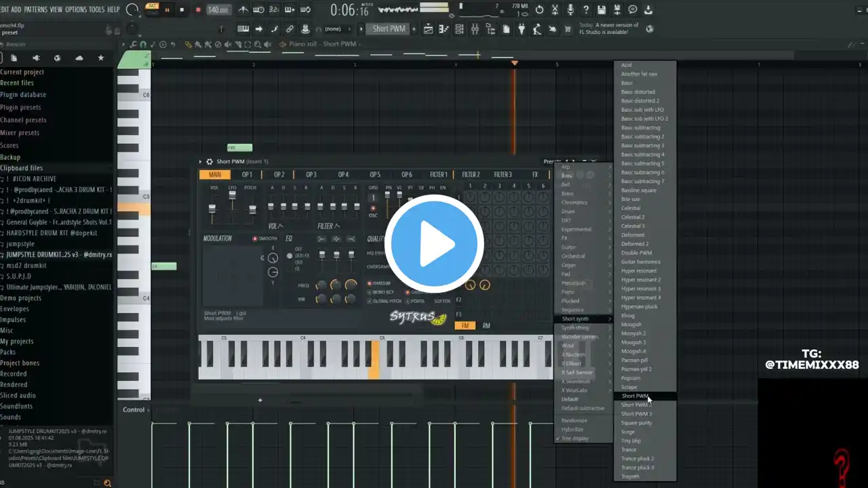Open the FX tab in Sytrus

click(x=535, y=175)
